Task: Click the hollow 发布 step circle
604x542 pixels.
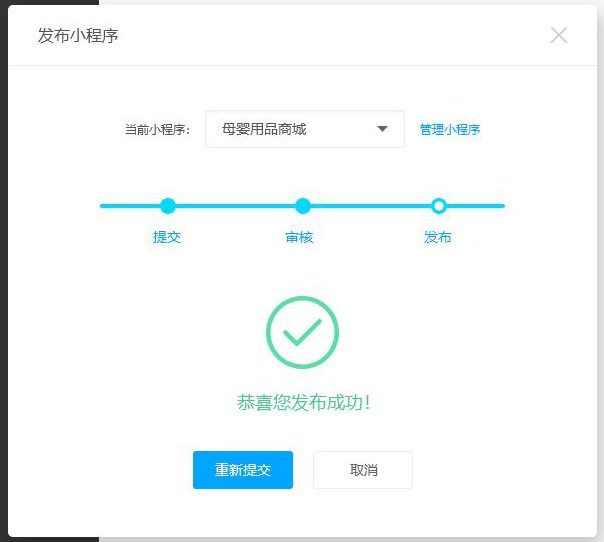Action: (x=438, y=206)
